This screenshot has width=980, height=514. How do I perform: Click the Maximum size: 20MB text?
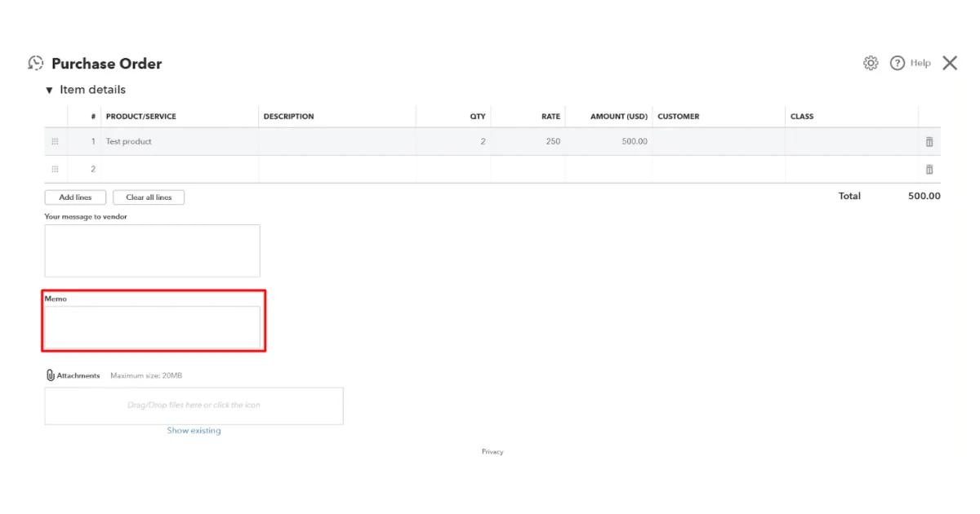146,376
